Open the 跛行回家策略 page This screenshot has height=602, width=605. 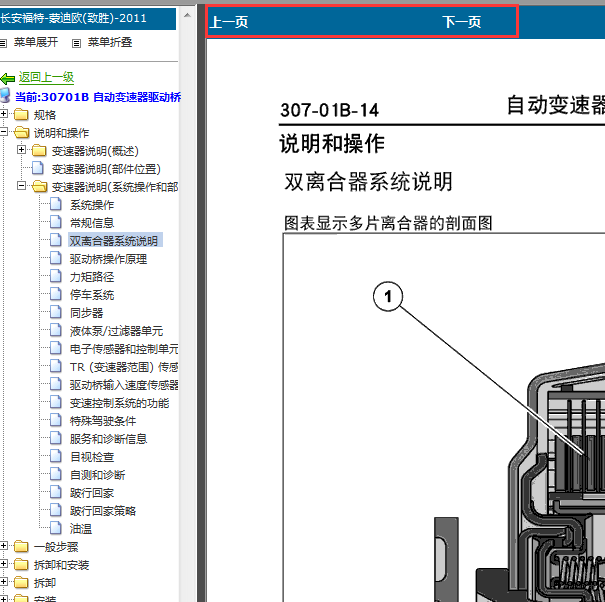point(103,511)
